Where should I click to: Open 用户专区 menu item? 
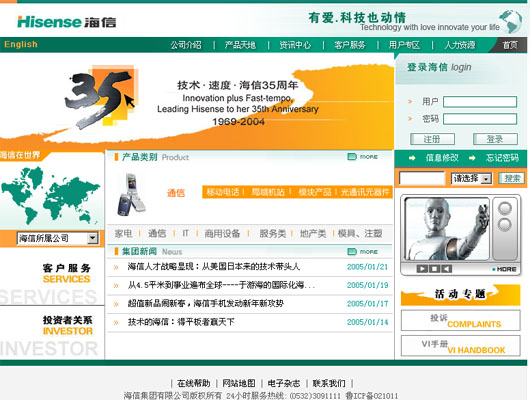point(404,45)
